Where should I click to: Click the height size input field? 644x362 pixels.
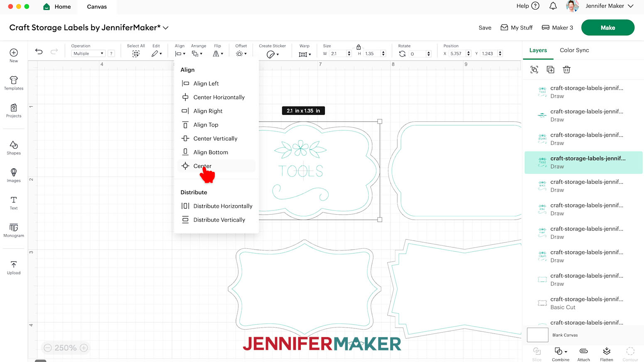point(371,54)
